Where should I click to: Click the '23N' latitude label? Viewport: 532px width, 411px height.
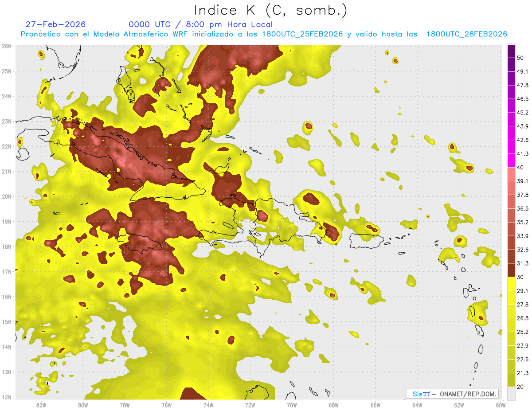[x=7, y=121]
